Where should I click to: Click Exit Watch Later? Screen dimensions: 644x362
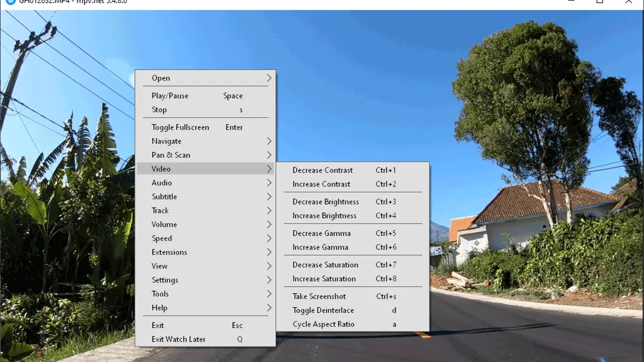click(179, 339)
